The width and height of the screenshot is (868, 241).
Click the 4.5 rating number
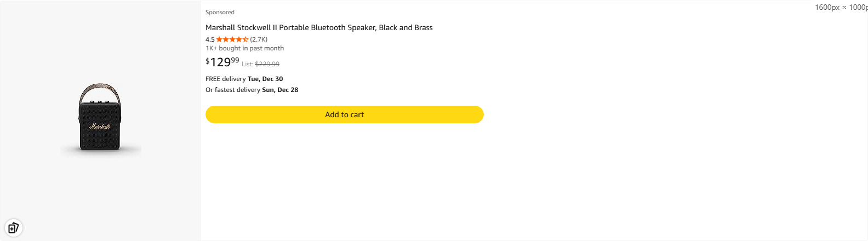(210, 39)
